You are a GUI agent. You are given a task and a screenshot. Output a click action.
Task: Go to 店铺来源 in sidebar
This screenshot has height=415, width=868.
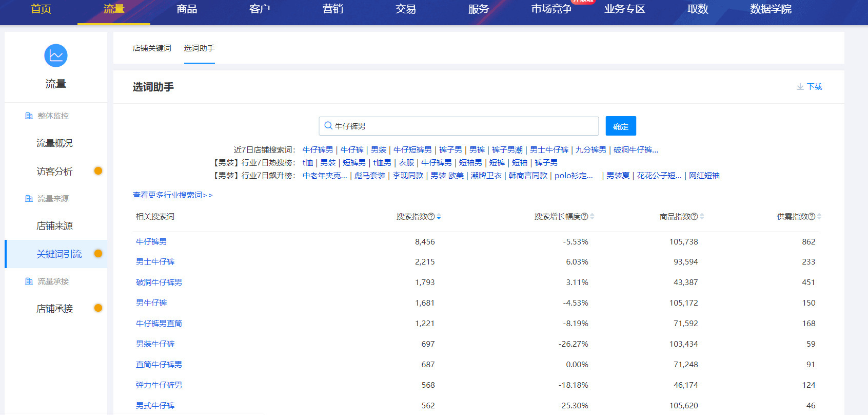pos(54,226)
